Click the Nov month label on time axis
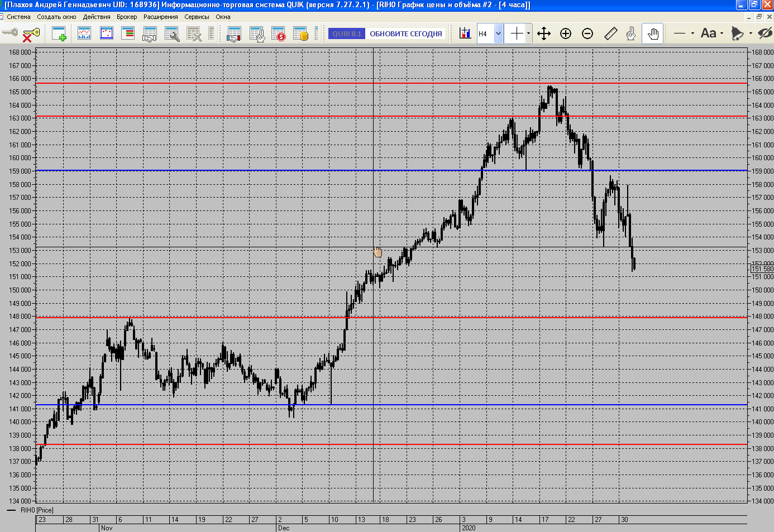 [107, 528]
